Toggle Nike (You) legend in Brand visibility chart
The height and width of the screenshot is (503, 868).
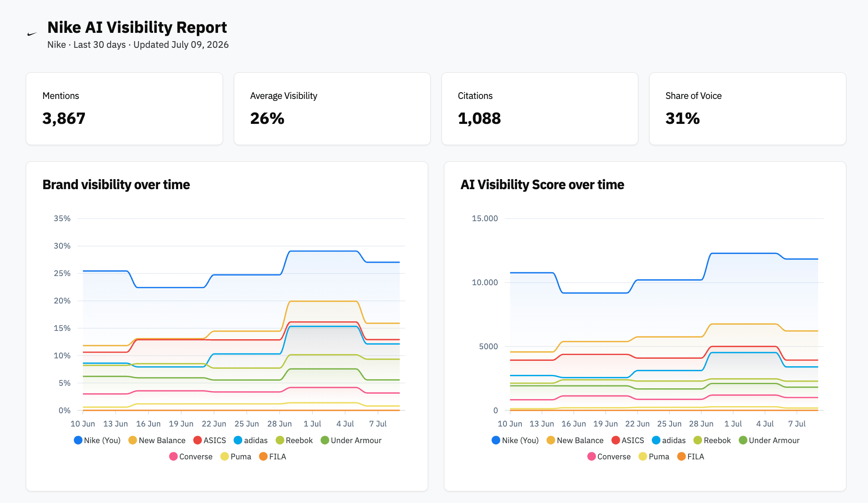click(x=97, y=440)
